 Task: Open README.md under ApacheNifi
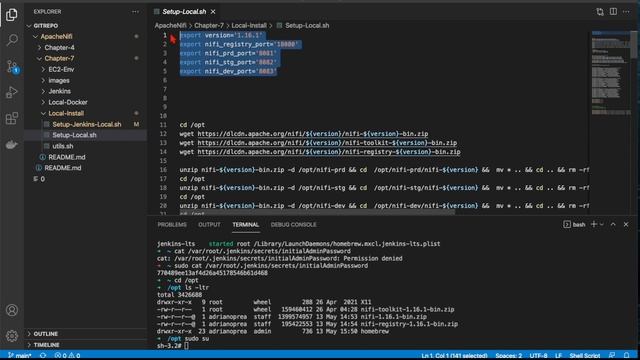tap(85, 168)
